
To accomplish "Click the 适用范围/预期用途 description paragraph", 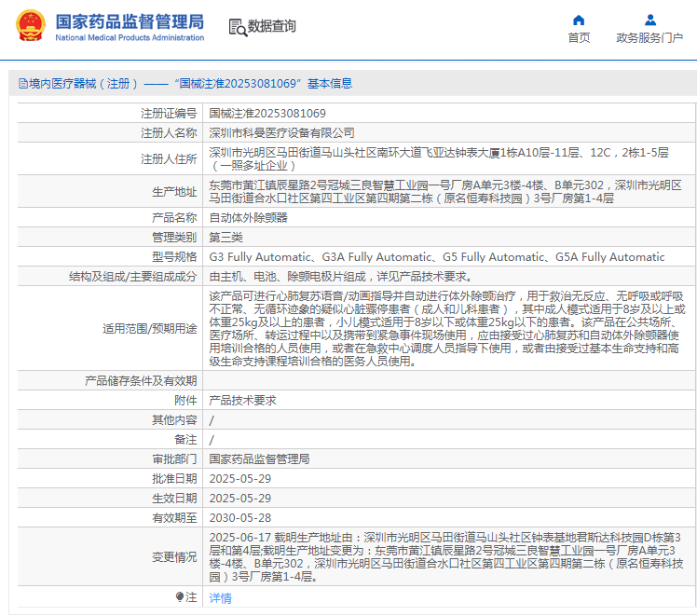I will [x=447, y=328].
